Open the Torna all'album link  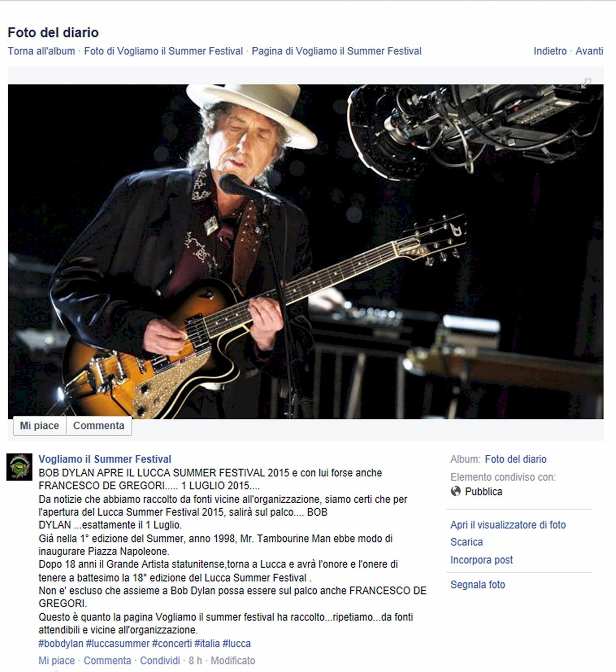tap(41, 51)
